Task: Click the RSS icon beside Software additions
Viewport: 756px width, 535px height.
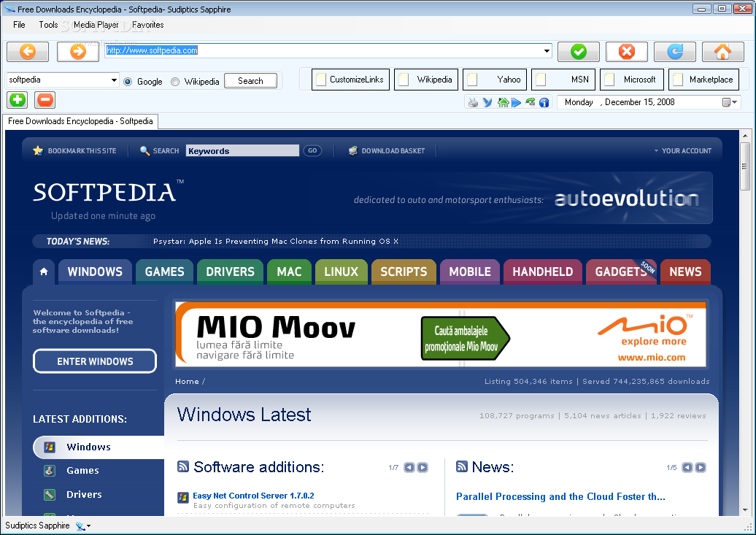Action: (x=183, y=466)
